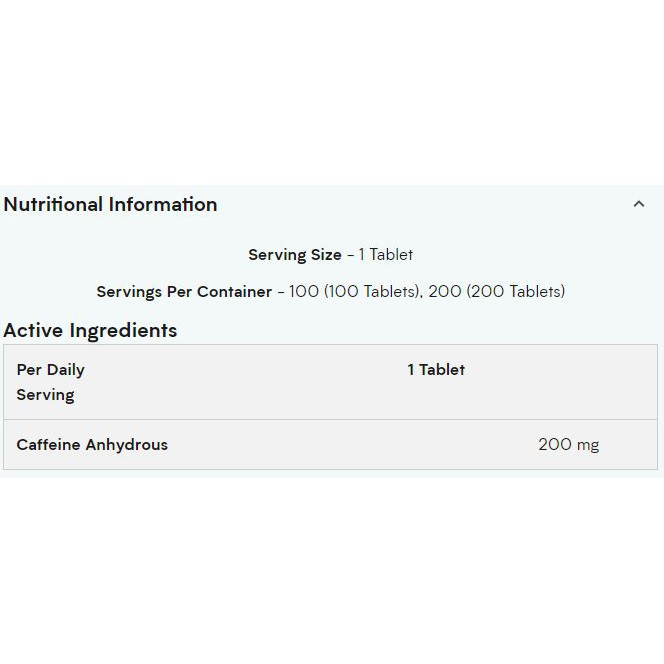
Task: Click "Serving" on the header's second line
Action: (x=46, y=395)
